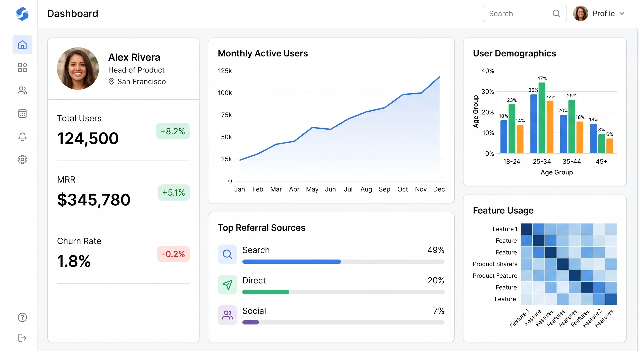The image size is (644, 351).
Task: Click the 124,500 total users value
Action: [88, 138]
